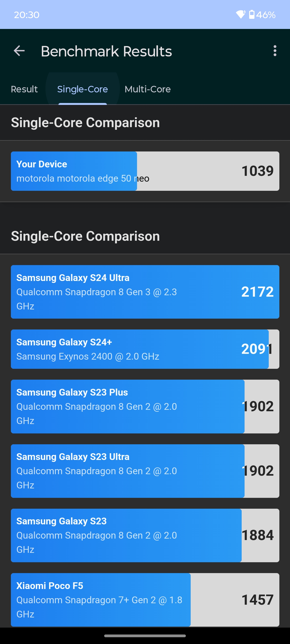Tap the bottom navigation gesture handle
This screenshot has width=290, height=644.
pos(145,636)
